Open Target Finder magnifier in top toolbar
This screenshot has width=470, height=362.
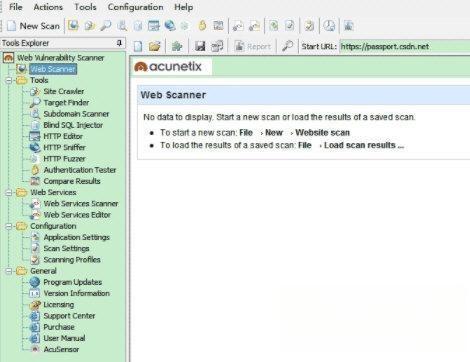click(106, 26)
